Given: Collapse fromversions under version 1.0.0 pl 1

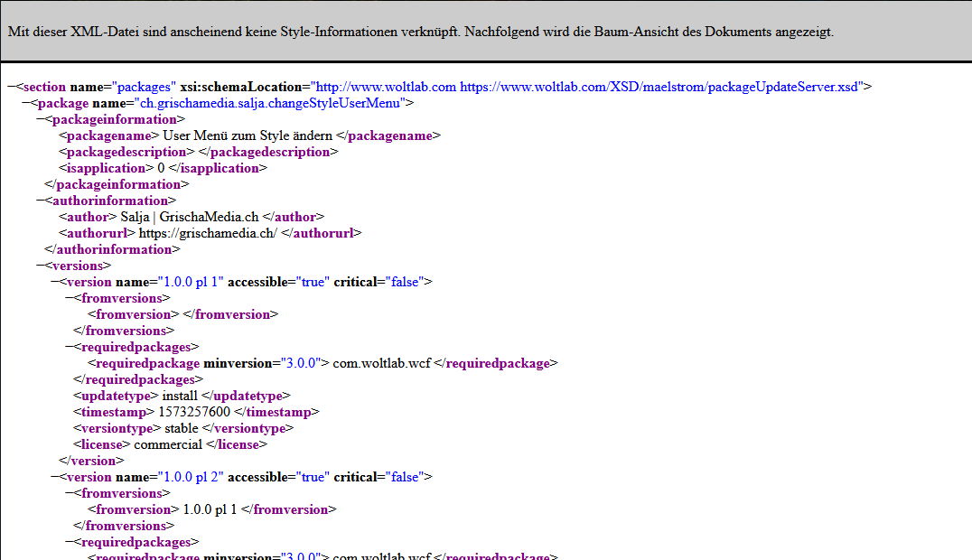Looking at the screenshot, I should 70,299.
